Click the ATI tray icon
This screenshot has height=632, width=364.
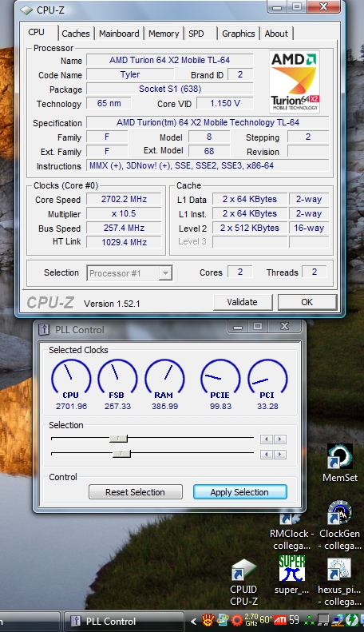pyautogui.click(x=280, y=620)
